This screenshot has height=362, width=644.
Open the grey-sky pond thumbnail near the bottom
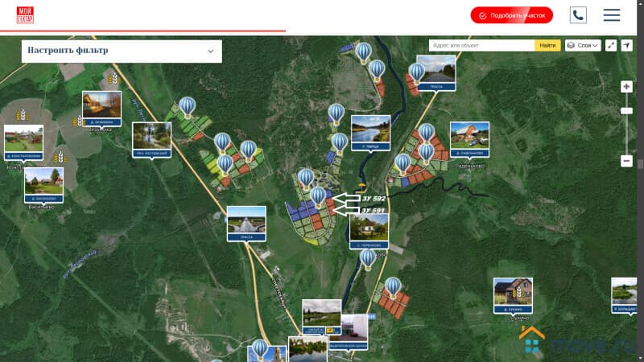pyautogui.click(x=321, y=317)
